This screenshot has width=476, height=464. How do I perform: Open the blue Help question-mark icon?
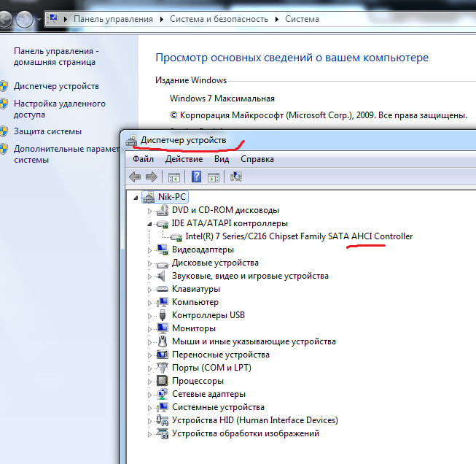pos(196,177)
